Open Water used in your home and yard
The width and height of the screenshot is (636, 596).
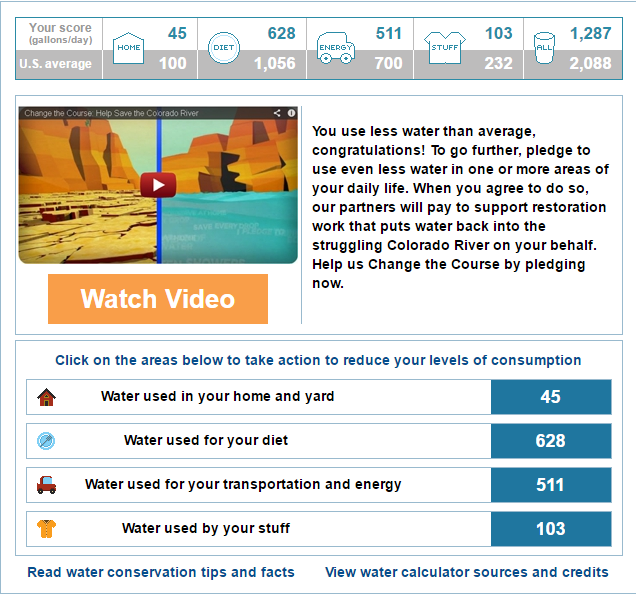[x=319, y=397]
